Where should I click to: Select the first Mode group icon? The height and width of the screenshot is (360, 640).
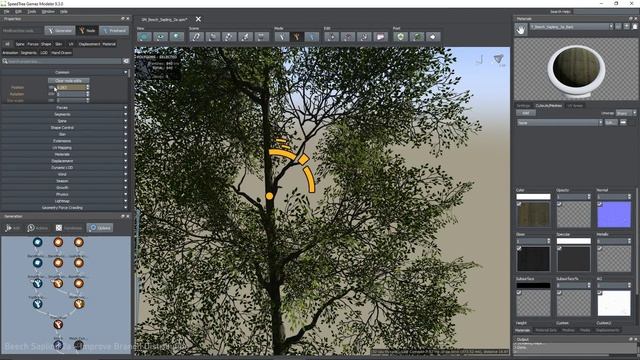[x=282, y=37]
